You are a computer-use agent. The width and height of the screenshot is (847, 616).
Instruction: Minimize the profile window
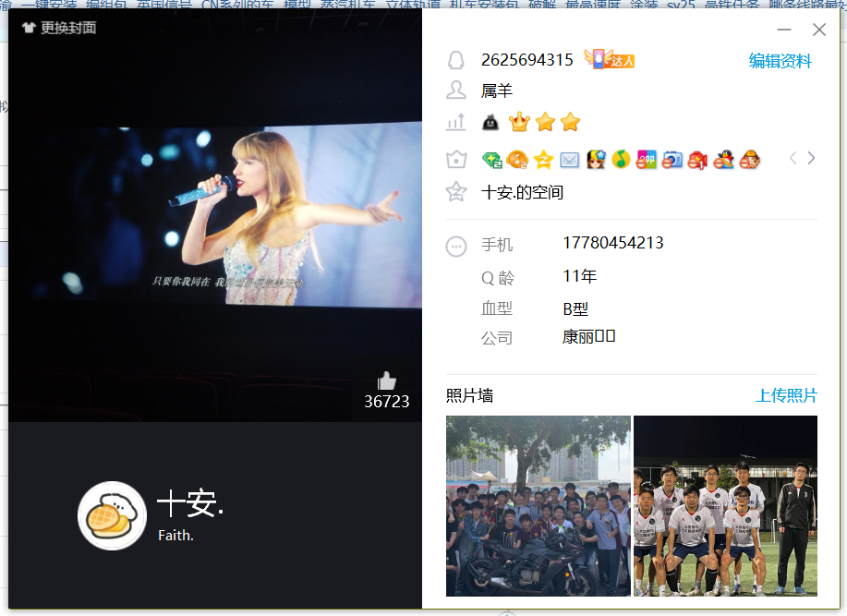pos(784,30)
